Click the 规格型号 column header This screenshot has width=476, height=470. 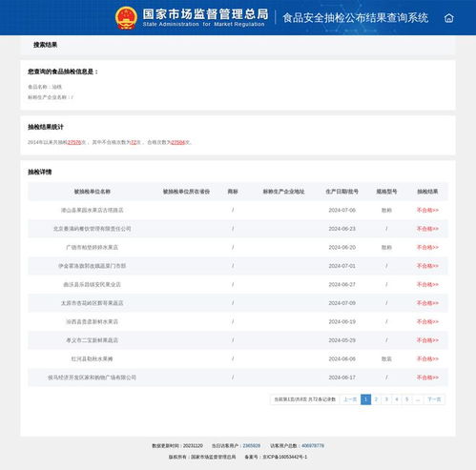pos(386,192)
